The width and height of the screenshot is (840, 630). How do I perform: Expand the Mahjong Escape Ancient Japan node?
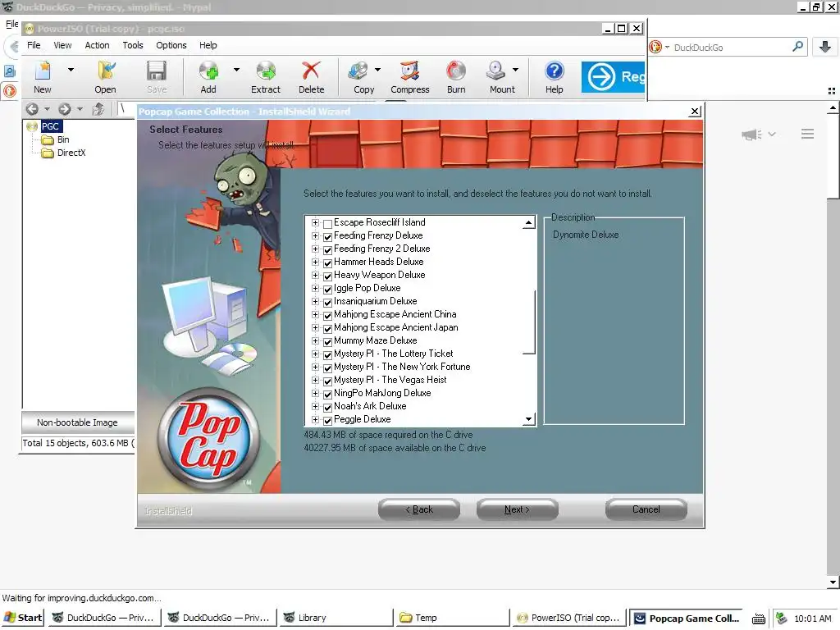click(x=316, y=327)
